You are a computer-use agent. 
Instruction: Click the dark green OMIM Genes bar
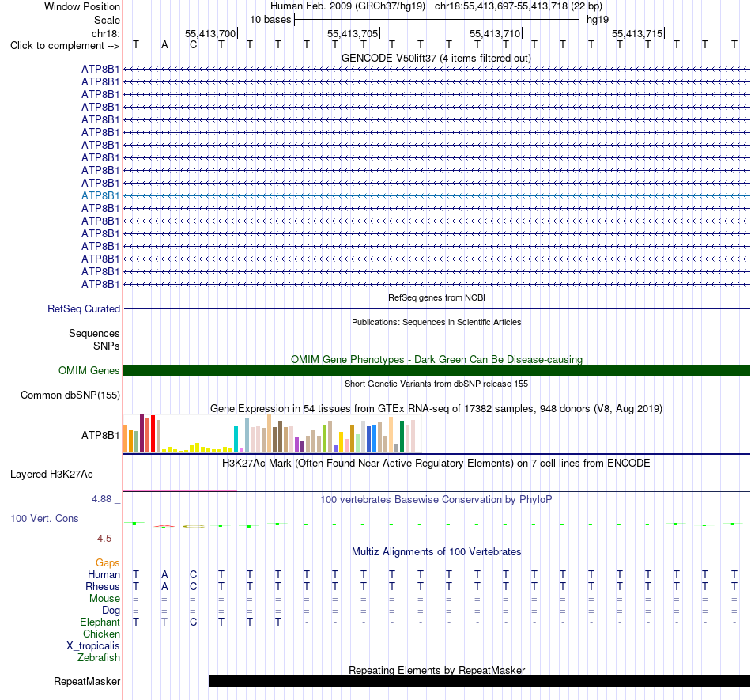(x=436, y=370)
